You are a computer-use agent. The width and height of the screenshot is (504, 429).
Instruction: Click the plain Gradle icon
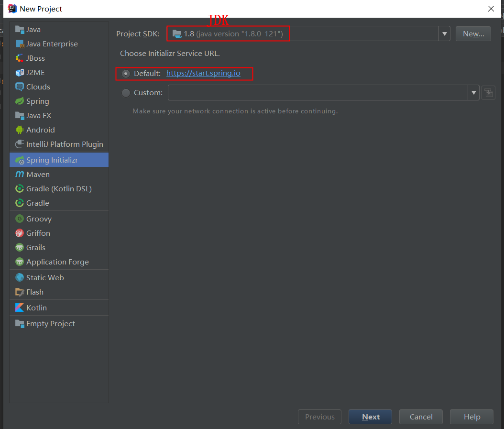[20, 203]
